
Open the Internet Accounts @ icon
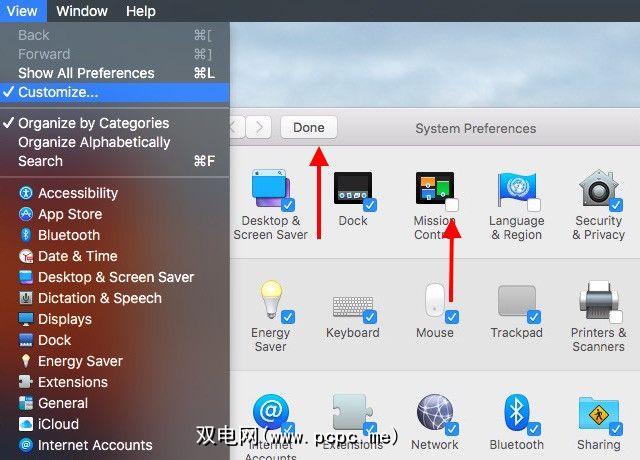(271, 411)
